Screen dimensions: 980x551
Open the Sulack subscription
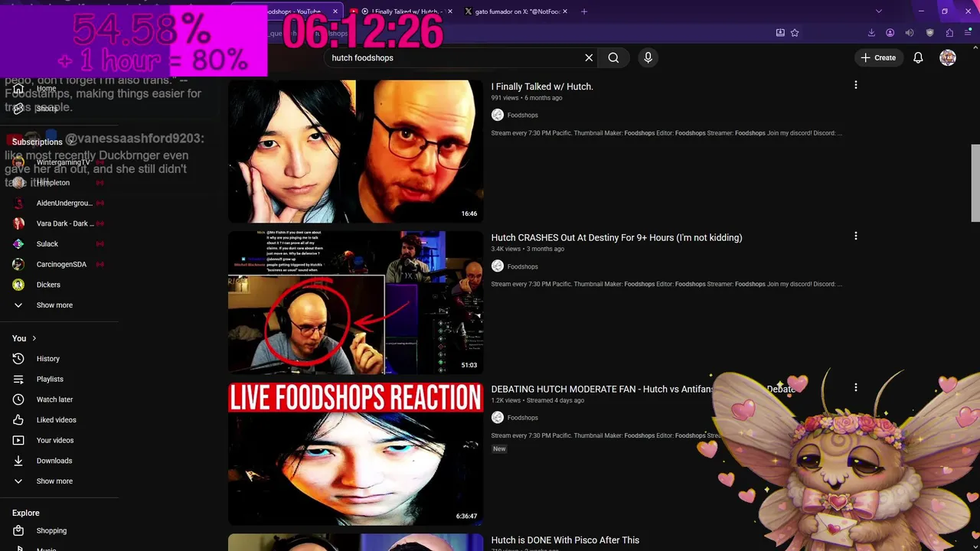tap(60, 243)
